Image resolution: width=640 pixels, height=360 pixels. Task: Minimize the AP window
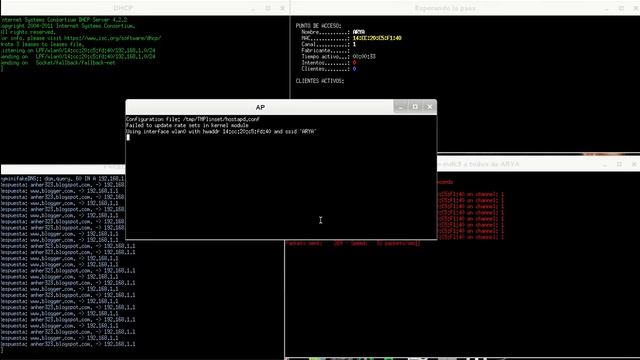click(401, 107)
